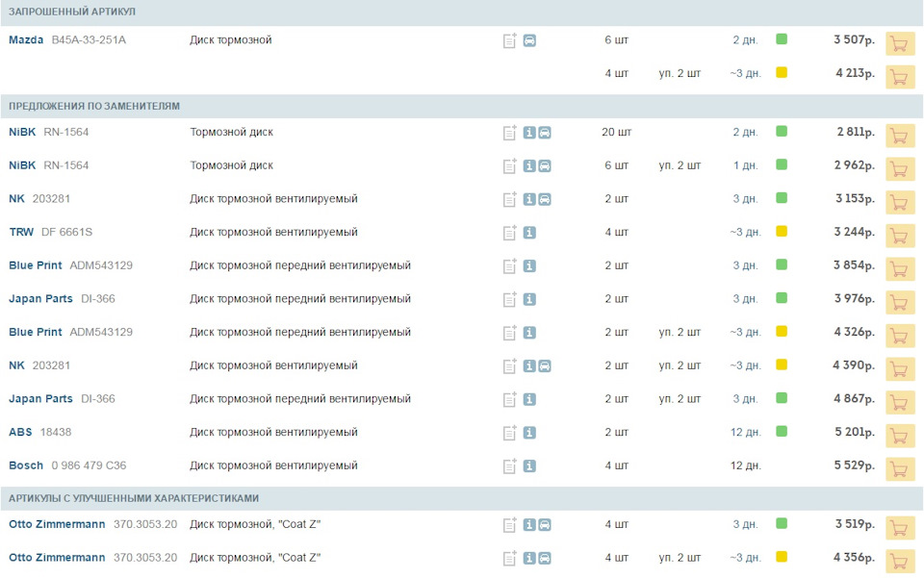View vehicle applicability for NK at 4 390р
Image resolution: width=924 pixels, height=578 pixels.
pyautogui.click(x=545, y=366)
